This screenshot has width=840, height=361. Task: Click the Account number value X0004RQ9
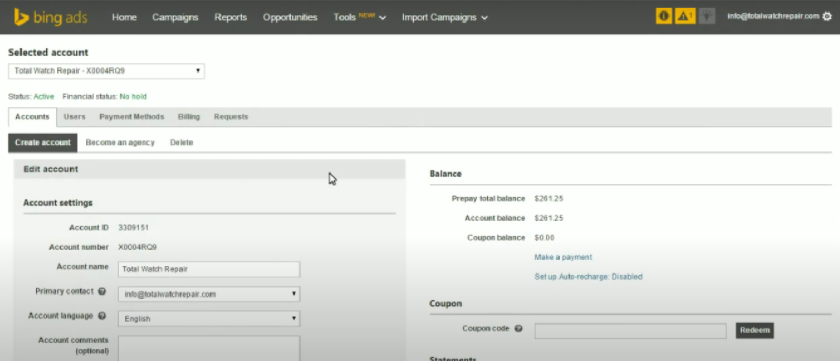tap(138, 247)
